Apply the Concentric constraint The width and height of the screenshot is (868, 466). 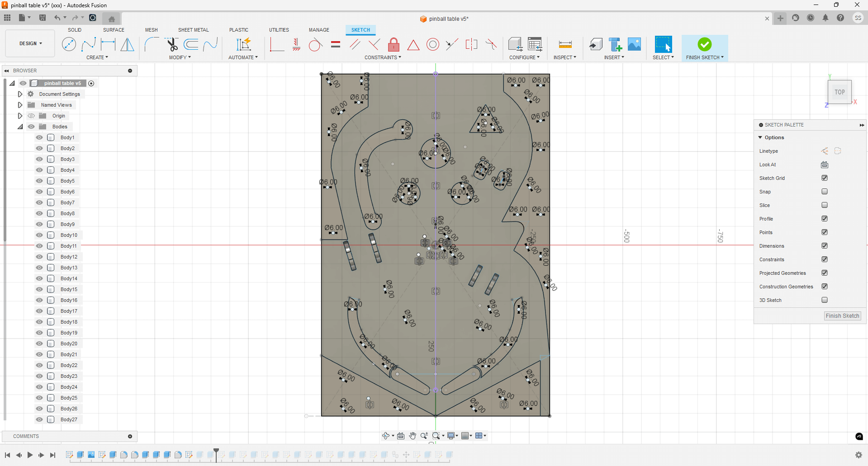[x=433, y=44]
